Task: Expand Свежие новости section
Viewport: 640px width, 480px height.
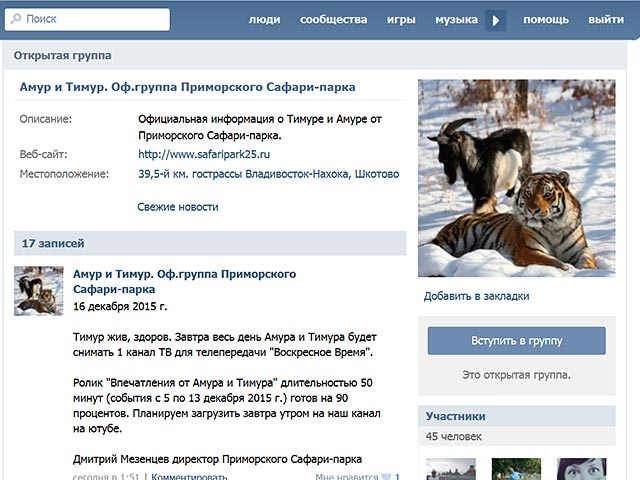Action: [177, 207]
